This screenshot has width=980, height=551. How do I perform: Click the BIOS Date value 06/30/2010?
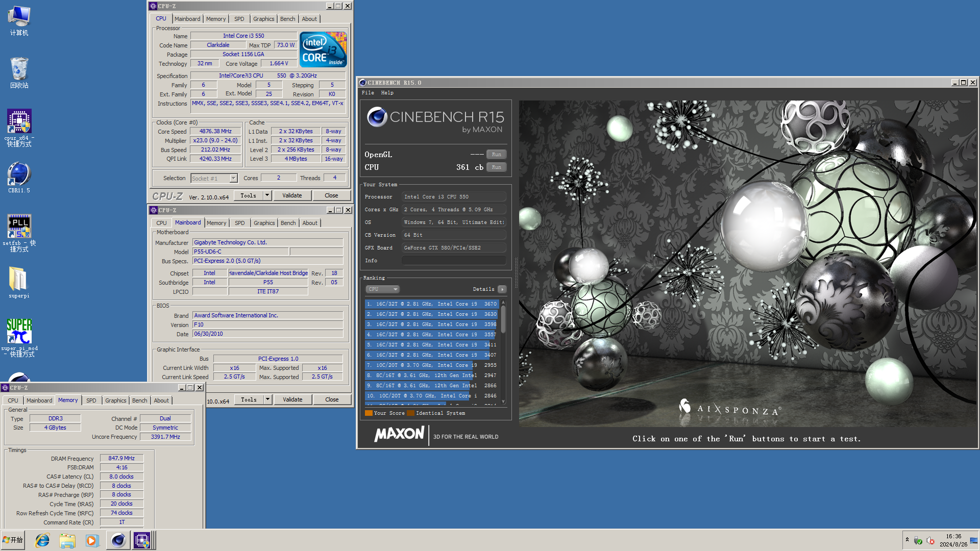(x=267, y=334)
